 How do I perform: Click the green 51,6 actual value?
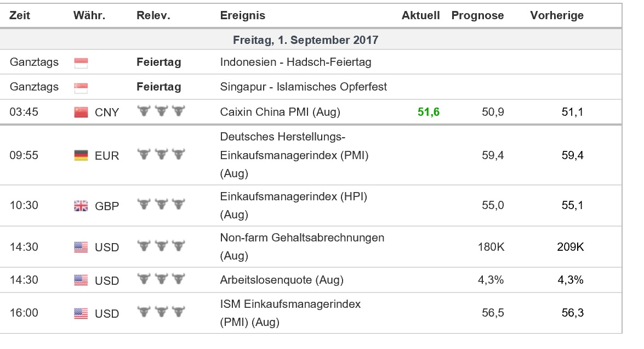pos(429,112)
